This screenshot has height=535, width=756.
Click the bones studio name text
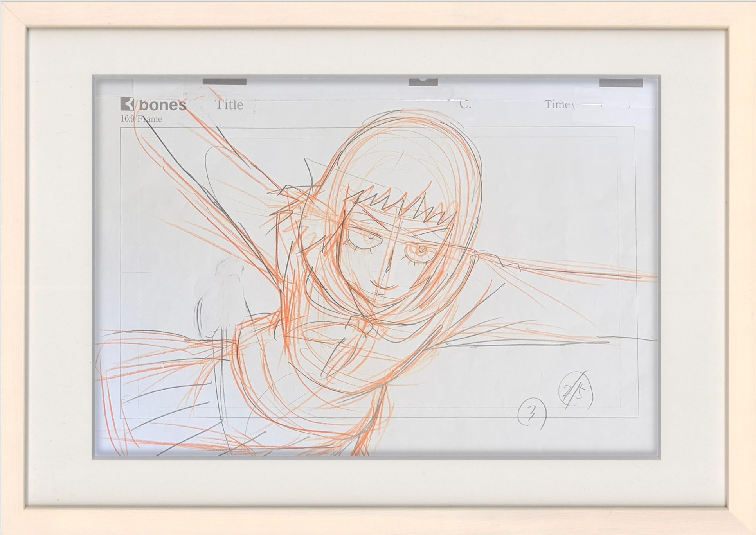click(162, 105)
